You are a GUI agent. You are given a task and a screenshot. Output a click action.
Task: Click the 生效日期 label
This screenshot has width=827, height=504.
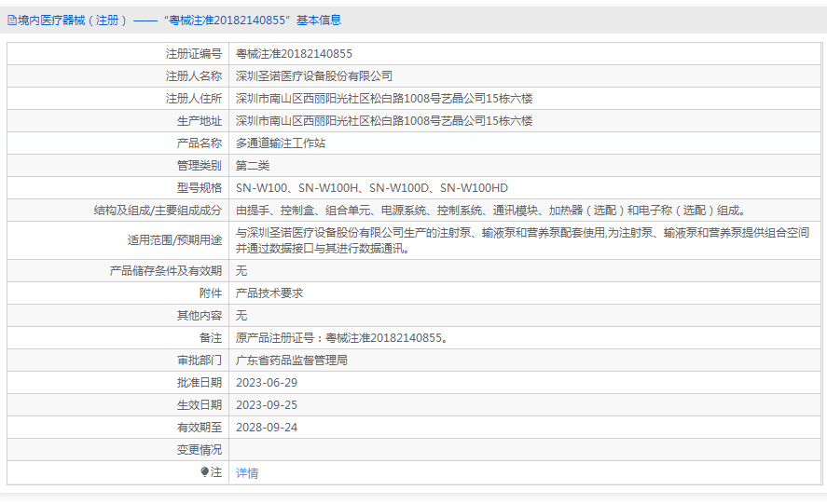(x=200, y=405)
